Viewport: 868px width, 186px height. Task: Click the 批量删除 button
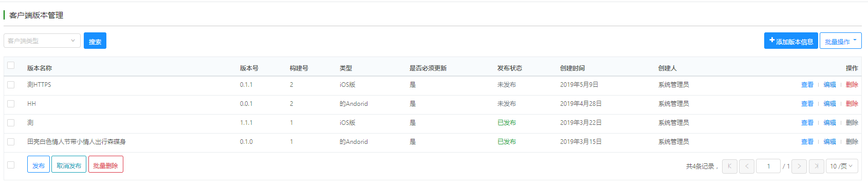(106, 164)
